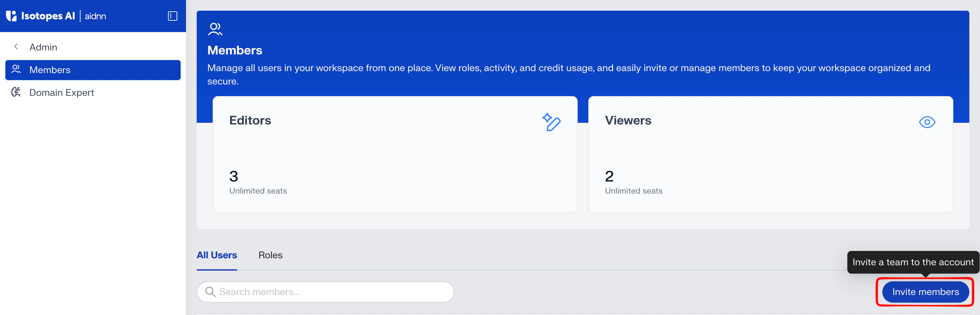980x315 pixels.
Task: Click the 'Viewers' card title
Action: pos(628,120)
